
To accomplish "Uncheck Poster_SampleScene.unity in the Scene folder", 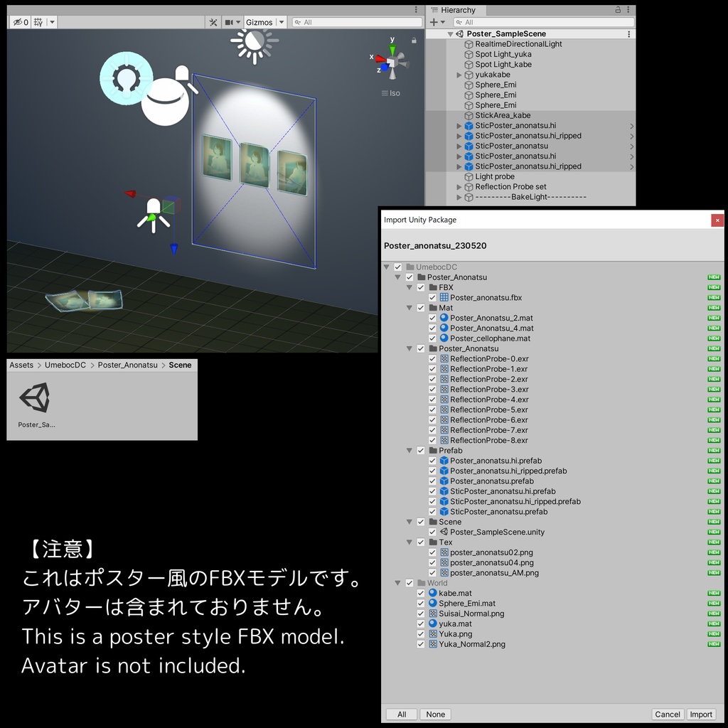I will click(x=432, y=531).
